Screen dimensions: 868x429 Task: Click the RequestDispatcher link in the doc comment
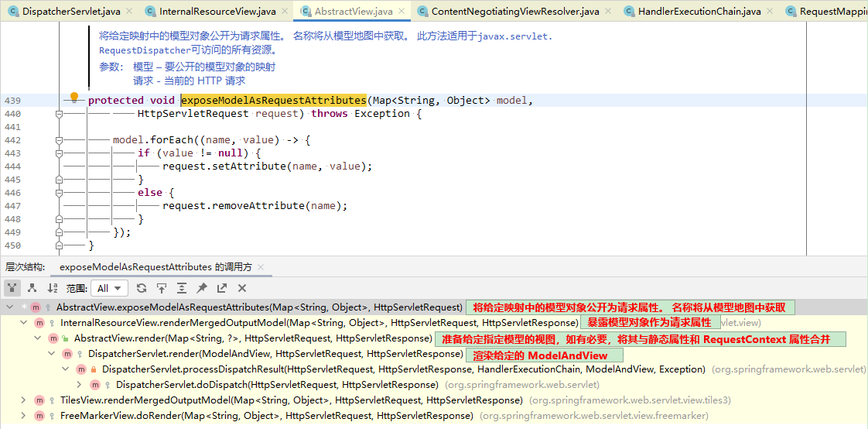click(x=145, y=50)
